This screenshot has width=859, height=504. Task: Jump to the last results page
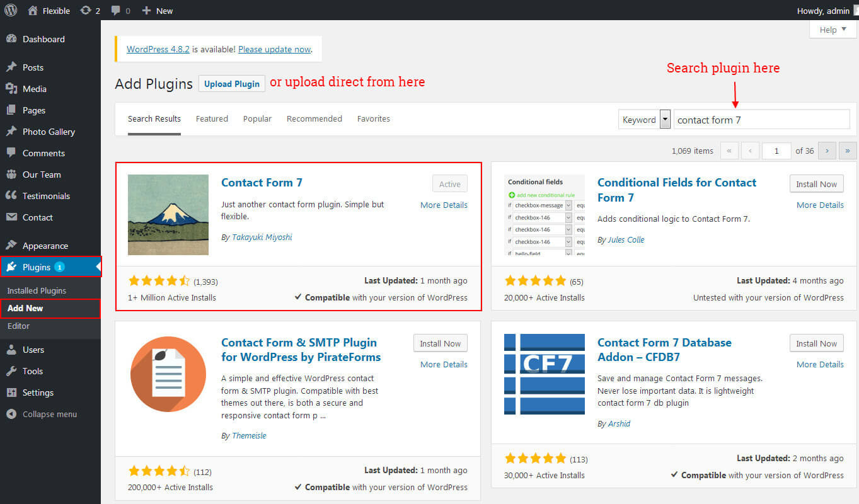[848, 151]
